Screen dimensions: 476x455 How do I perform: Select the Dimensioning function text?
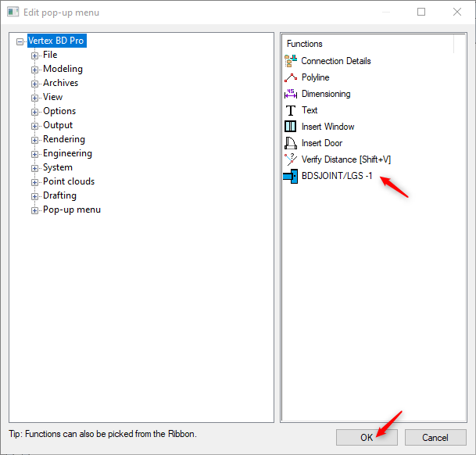(x=326, y=94)
